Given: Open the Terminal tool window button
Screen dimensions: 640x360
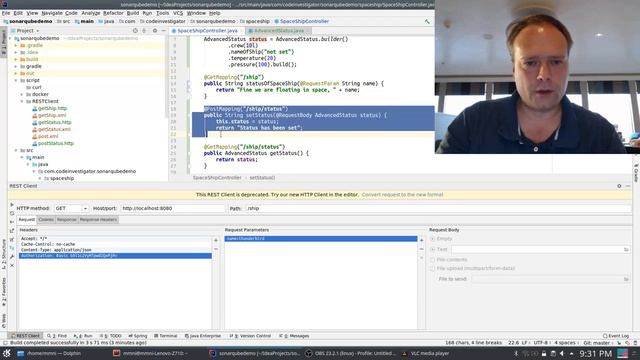Looking at the screenshot, I should point(166,336).
